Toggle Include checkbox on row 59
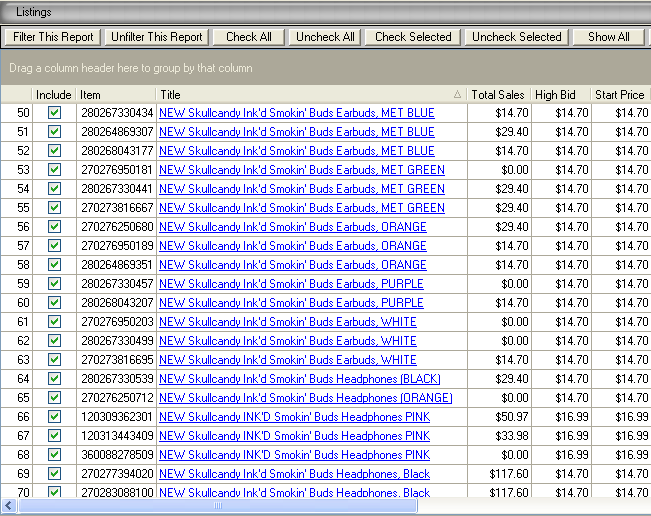651x516 pixels. coord(54,284)
